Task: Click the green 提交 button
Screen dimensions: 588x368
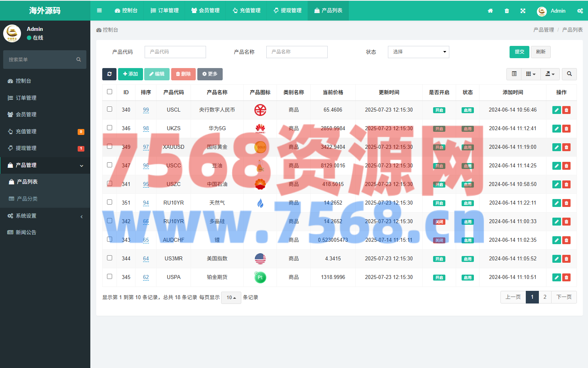Action: [x=519, y=52]
